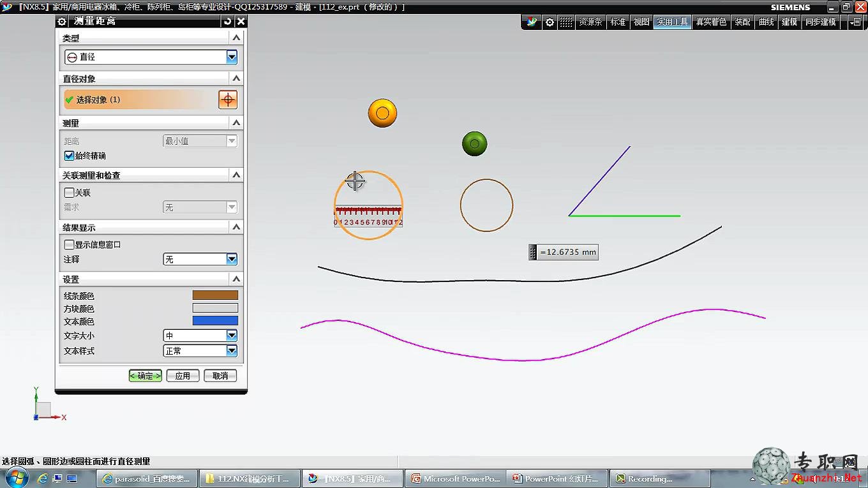The height and width of the screenshot is (488, 868).
Task: Select the green horizontal line
Action: [624, 216]
